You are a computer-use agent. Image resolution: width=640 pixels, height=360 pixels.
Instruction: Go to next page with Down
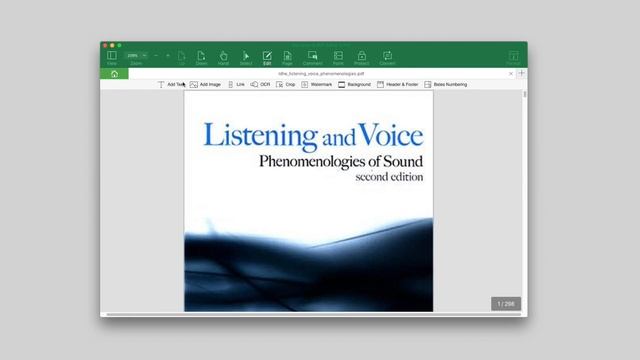pyautogui.click(x=201, y=58)
